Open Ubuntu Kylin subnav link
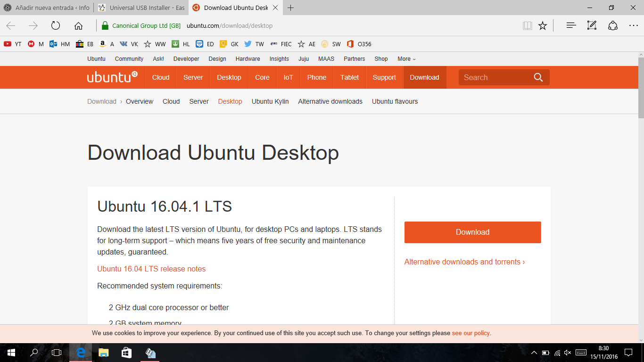The image size is (644, 362). point(270,101)
